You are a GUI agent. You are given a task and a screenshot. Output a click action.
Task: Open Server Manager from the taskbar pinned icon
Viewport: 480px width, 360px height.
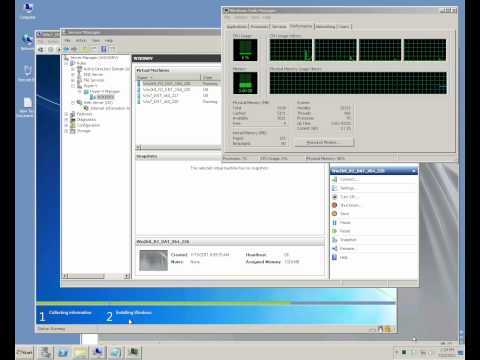tap(45, 352)
